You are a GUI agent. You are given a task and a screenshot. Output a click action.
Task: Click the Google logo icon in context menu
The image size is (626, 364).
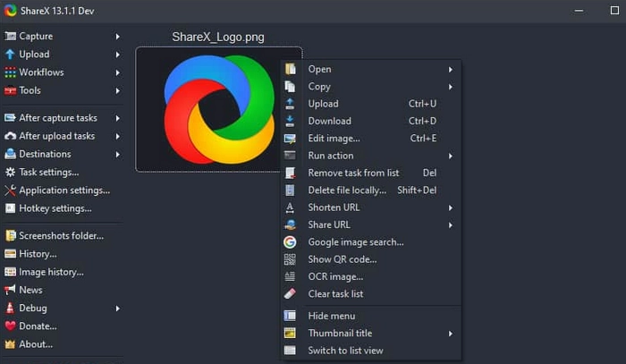coord(290,241)
